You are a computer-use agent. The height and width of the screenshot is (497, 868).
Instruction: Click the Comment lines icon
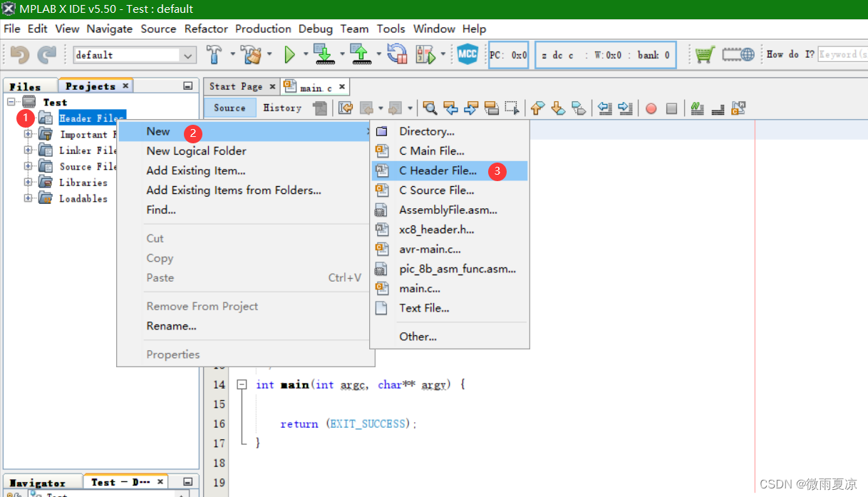coord(698,108)
